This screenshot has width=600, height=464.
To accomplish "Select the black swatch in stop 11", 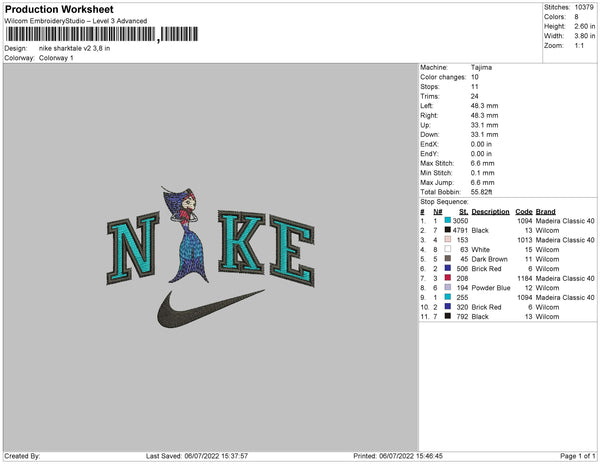I will pyautogui.click(x=448, y=316).
